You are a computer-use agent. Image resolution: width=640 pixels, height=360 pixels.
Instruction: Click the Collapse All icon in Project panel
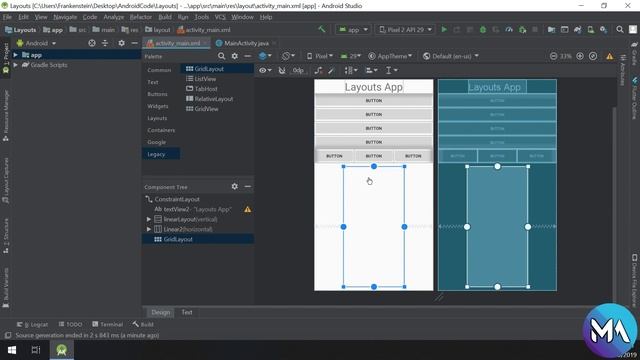(x=105, y=43)
